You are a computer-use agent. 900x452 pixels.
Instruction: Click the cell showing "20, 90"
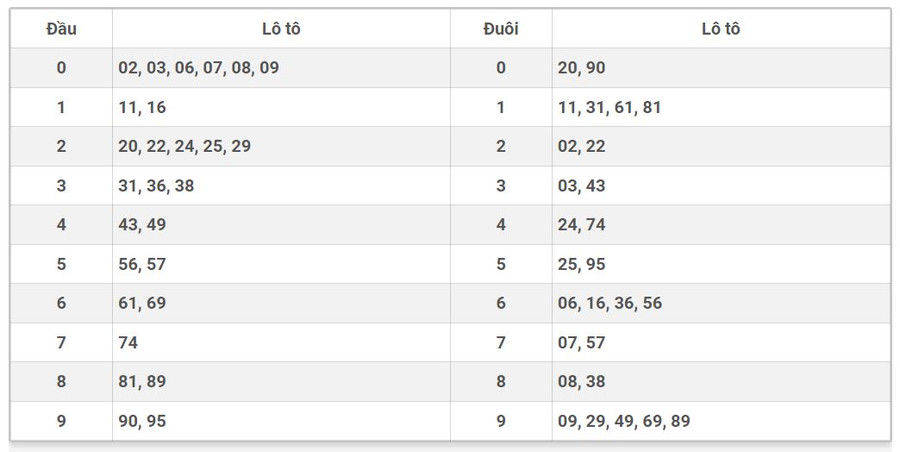pyautogui.click(x=581, y=68)
